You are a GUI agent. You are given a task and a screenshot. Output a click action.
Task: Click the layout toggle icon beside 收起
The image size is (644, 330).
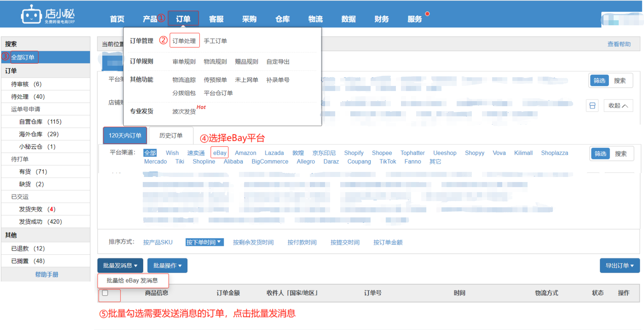tap(592, 106)
